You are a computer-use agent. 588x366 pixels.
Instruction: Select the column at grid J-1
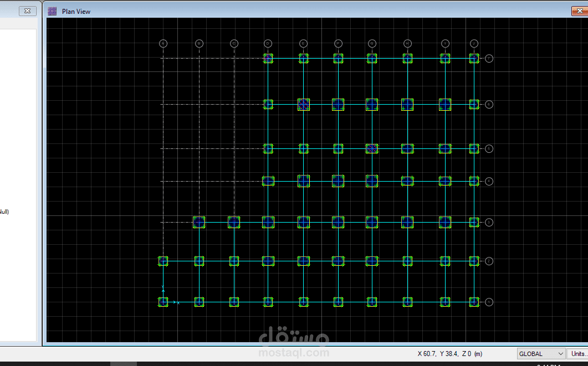[474, 302]
